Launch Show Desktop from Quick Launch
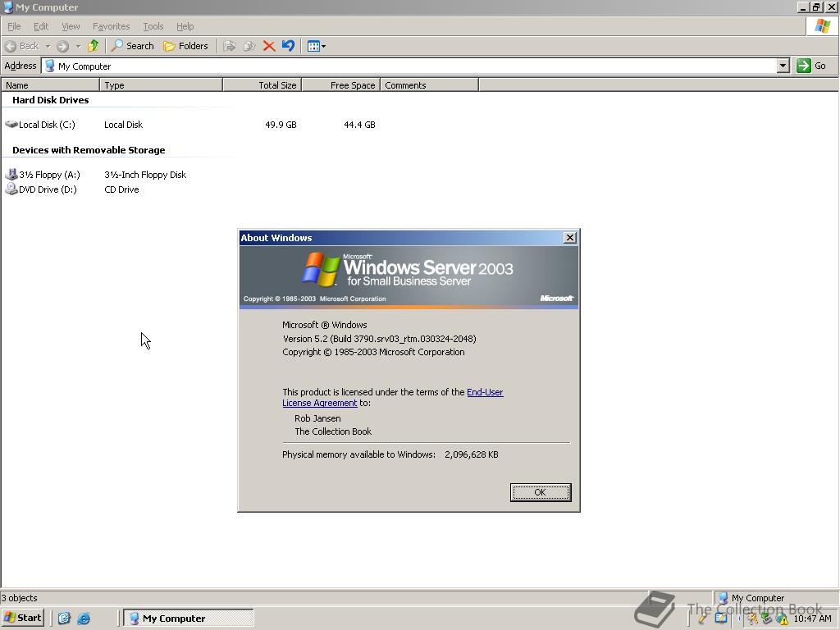840x630 pixels. pos(64,619)
